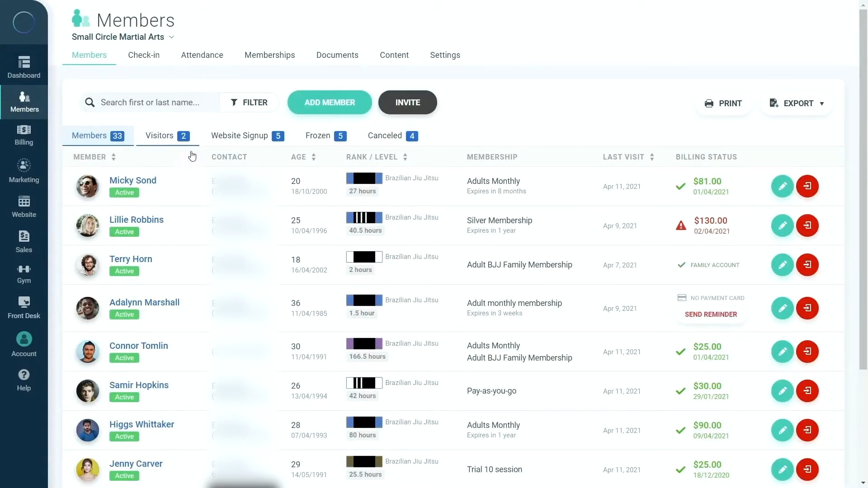
Task: Open the Help sidebar section
Action: point(24,380)
